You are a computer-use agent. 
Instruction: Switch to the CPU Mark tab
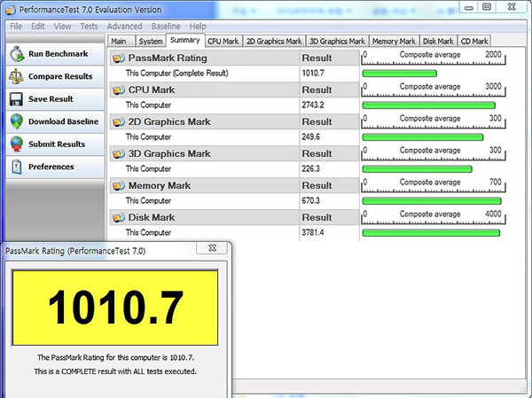click(223, 41)
